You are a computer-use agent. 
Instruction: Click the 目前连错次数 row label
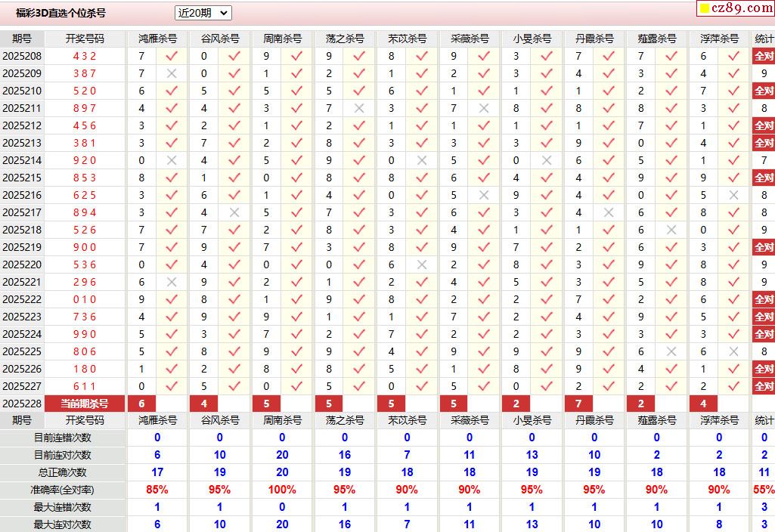point(62,438)
